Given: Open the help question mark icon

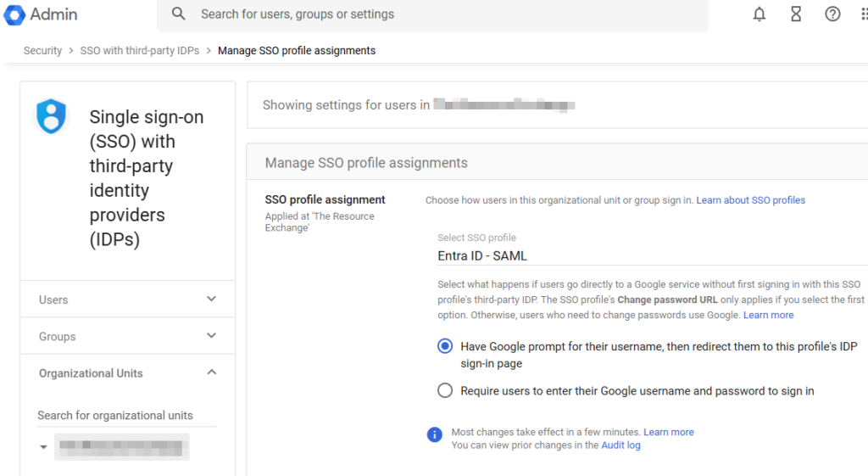Looking at the screenshot, I should point(832,14).
